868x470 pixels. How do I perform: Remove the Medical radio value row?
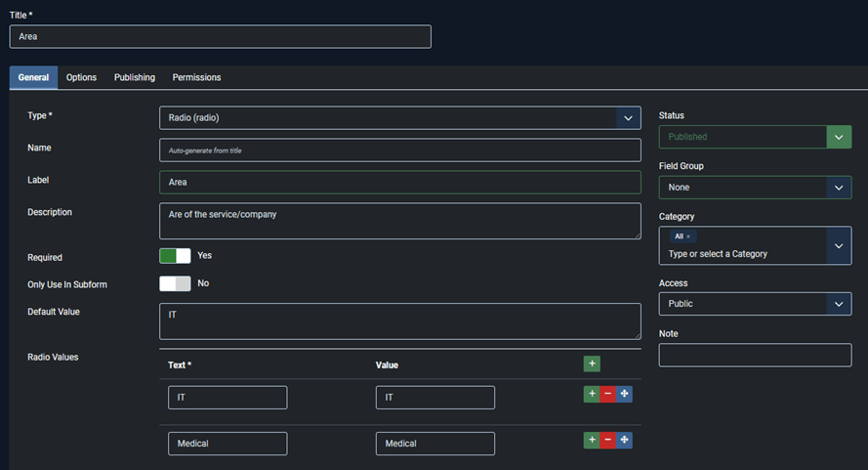click(x=607, y=441)
